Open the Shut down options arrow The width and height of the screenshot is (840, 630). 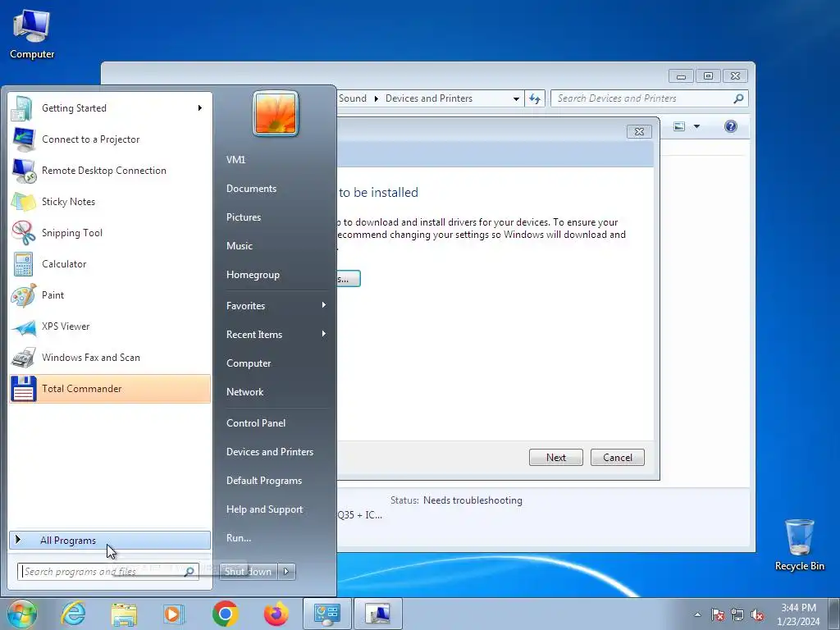pos(286,572)
